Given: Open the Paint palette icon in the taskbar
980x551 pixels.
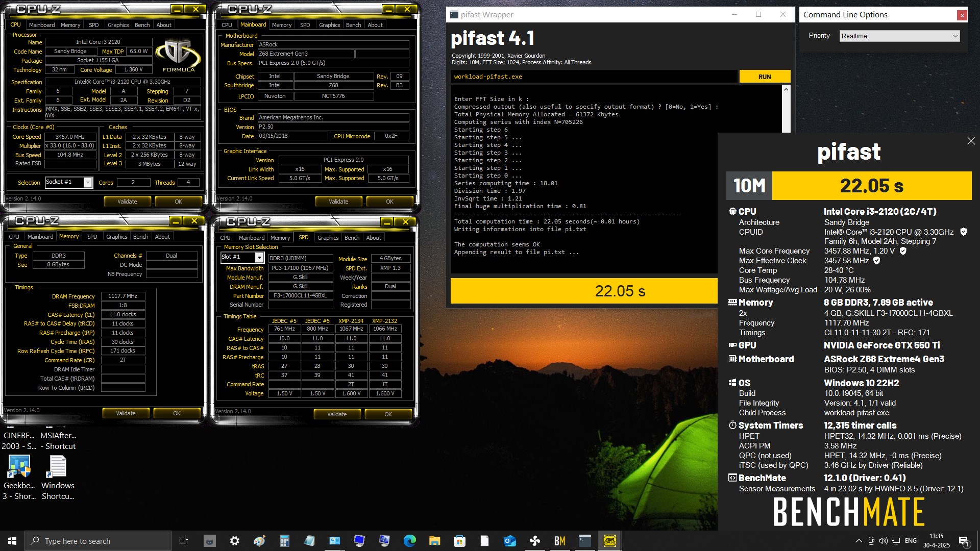Looking at the screenshot, I should pos(259,541).
